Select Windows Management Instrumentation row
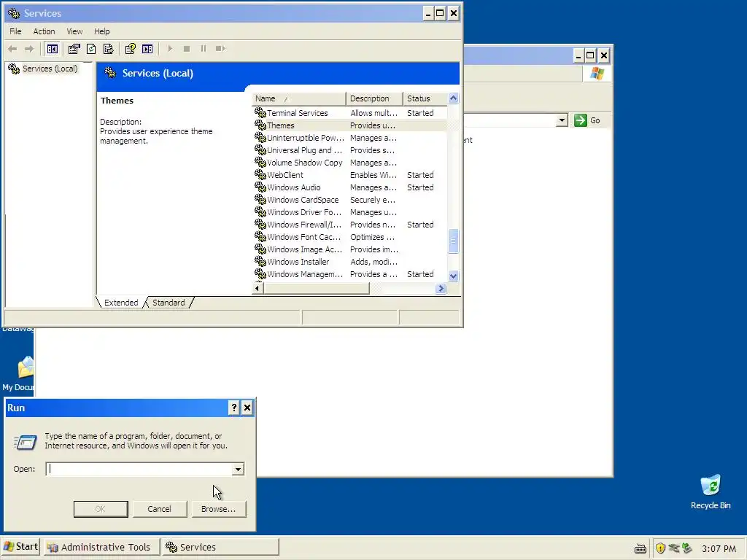Viewport: 747px width, 560px height. (349, 274)
